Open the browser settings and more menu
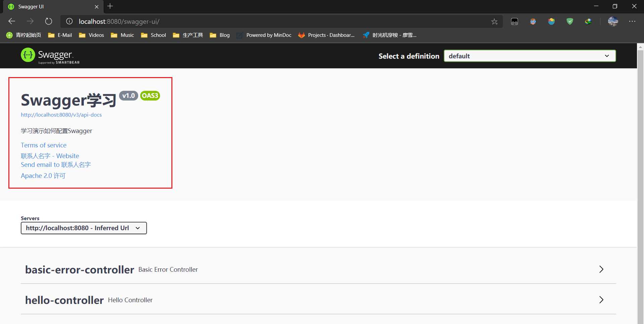This screenshot has height=324, width=644. [x=632, y=21]
